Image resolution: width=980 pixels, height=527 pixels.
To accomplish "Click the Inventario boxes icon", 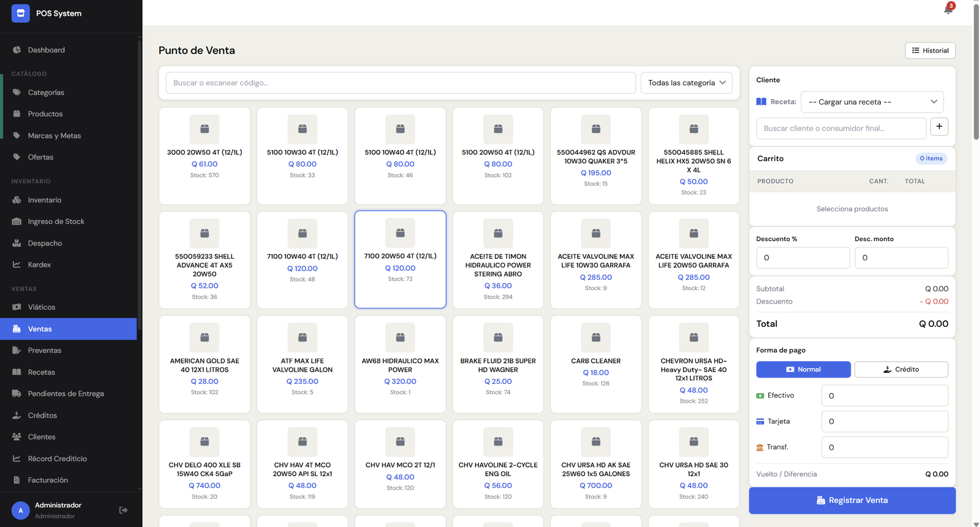I will 17,200.
